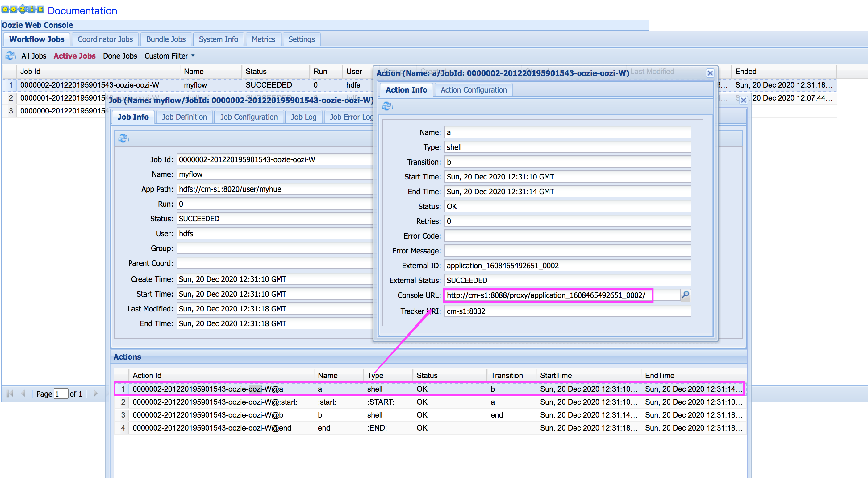Open the Documentation link
The height and width of the screenshot is (478, 868).
point(82,10)
